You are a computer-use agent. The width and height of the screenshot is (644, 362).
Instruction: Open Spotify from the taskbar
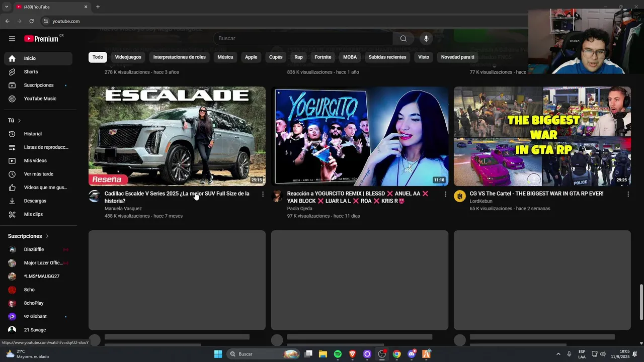tap(338, 354)
